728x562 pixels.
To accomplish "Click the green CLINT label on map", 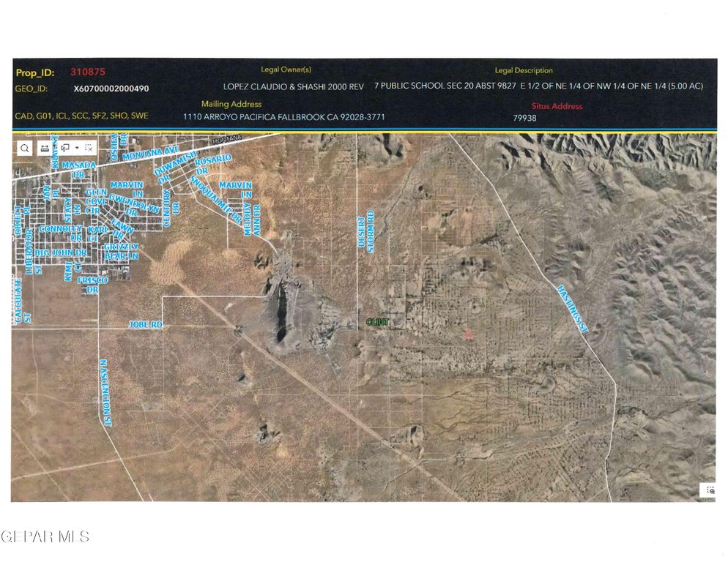I will click(x=377, y=322).
